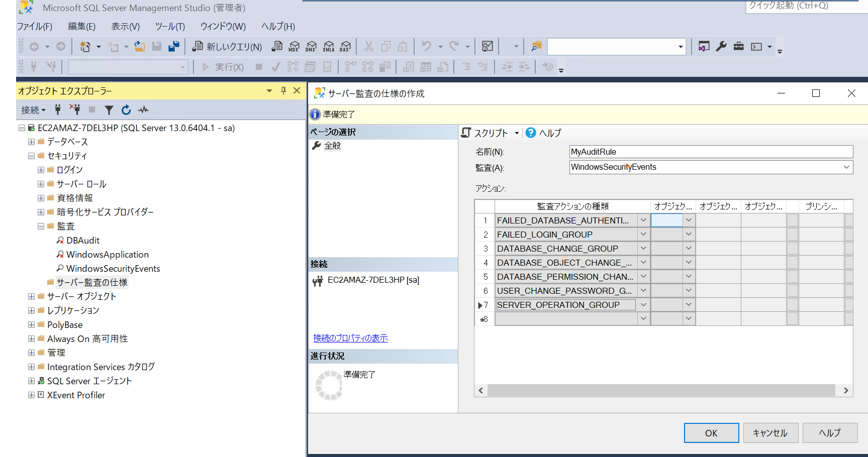Click the Object Explorer filter funnel icon
This screenshot has width=868, height=457.
pos(109,110)
